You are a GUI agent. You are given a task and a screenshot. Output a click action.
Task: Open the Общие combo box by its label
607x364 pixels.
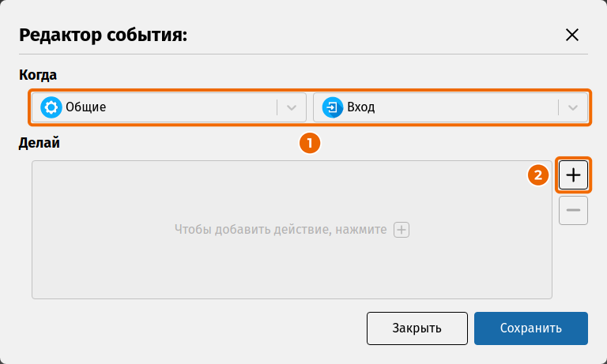pyautogui.click(x=85, y=107)
